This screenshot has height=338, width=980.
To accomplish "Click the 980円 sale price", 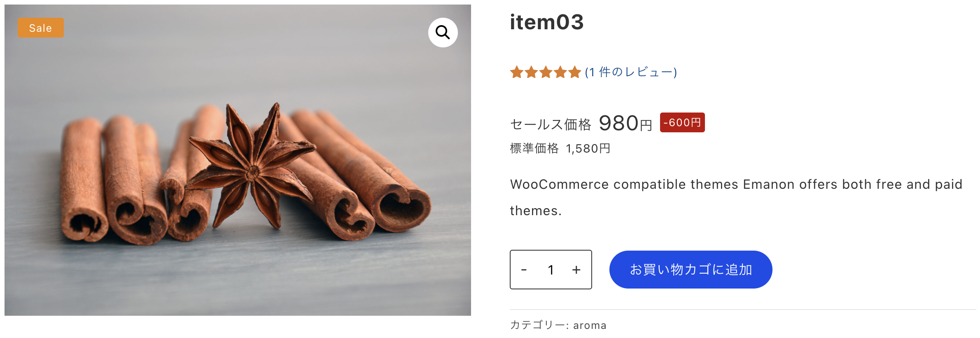I will point(625,123).
